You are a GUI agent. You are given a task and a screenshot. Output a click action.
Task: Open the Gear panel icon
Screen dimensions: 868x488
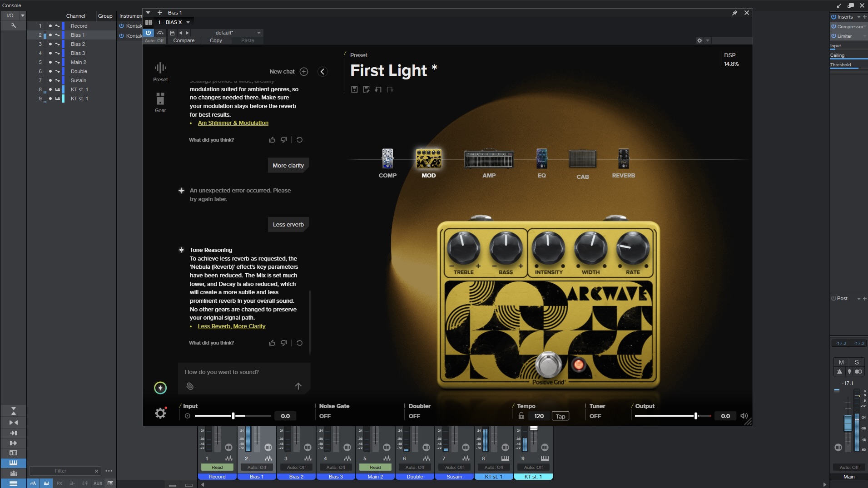[160, 103]
